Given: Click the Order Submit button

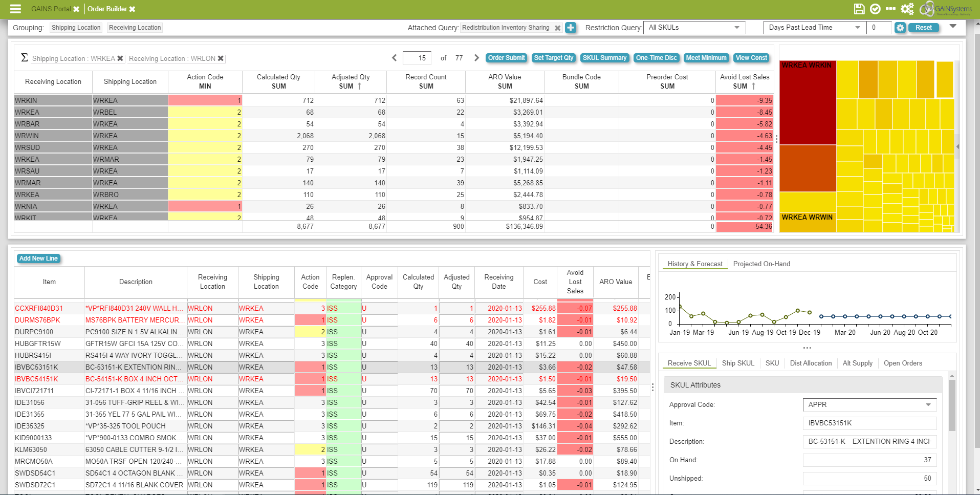Looking at the screenshot, I should click(x=506, y=58).
